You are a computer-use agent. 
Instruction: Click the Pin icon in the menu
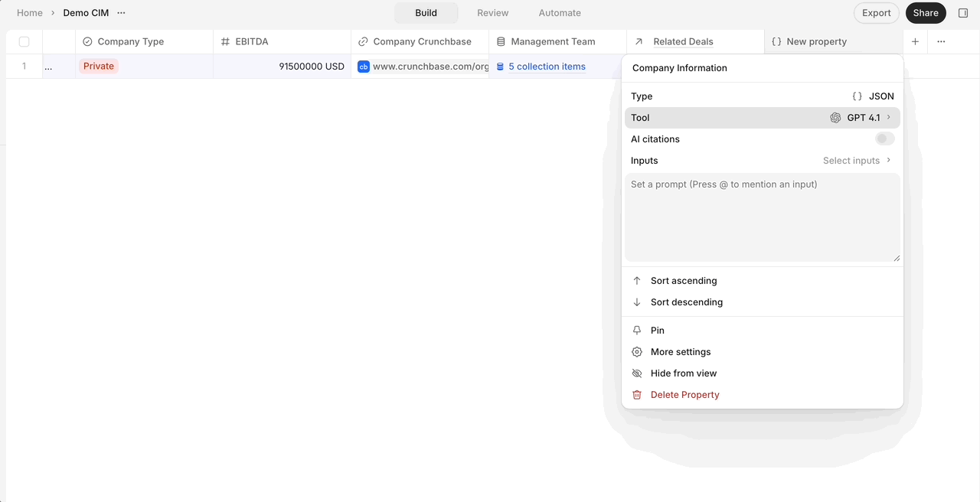tap(636, 331)
